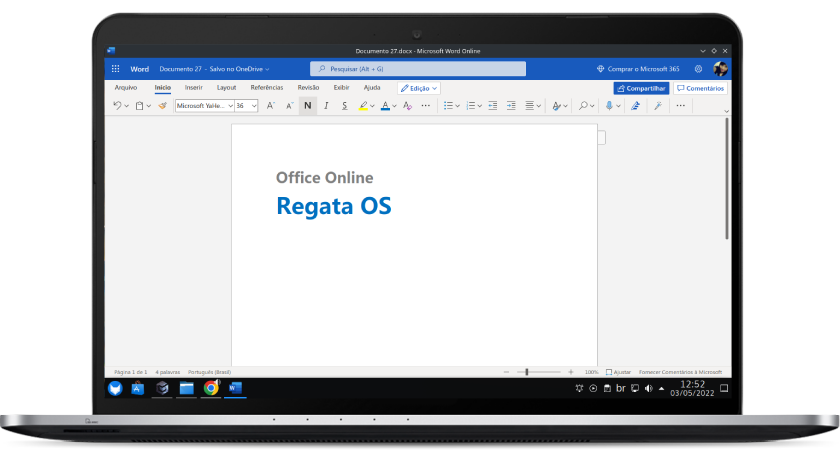The width and height of the screenshot is (840, 454).
Task: Click the zoom in plus button
Action: (x=571, y=372)
